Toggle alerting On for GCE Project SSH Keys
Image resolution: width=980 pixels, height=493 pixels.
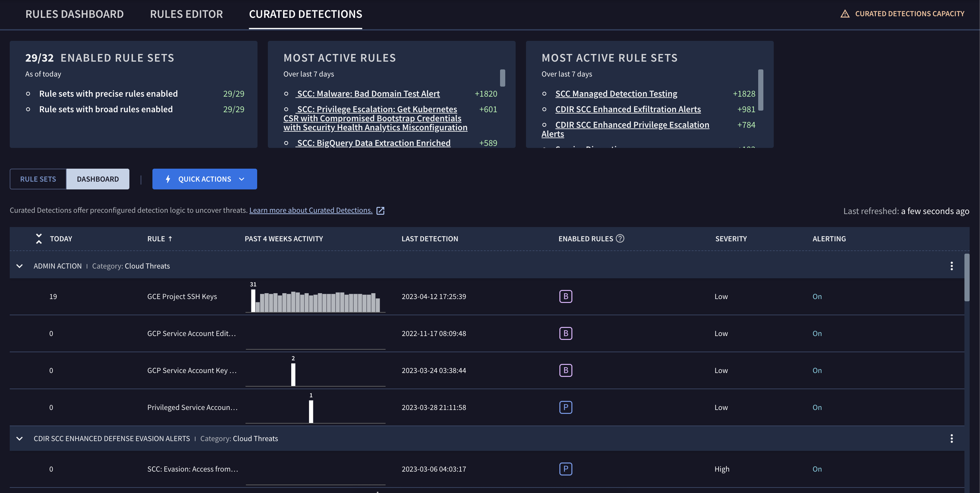[x=817, y=296]
